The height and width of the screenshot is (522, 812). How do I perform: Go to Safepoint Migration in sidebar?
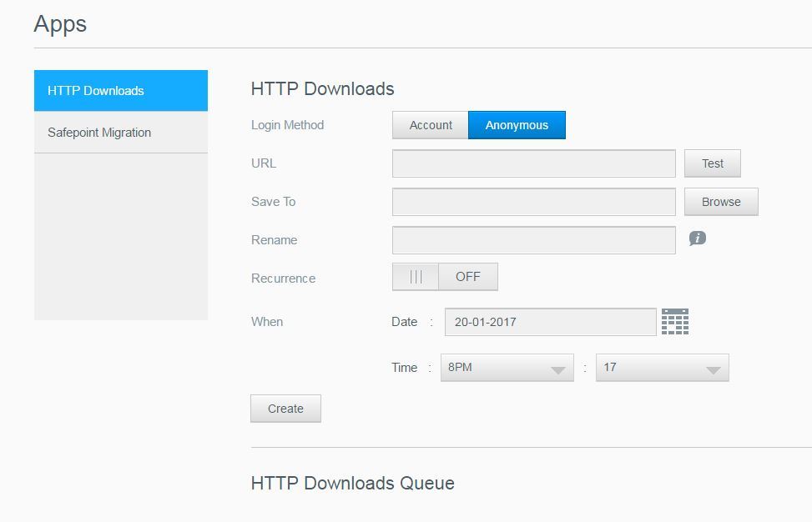pyautogui.click(x=121, y=133)
